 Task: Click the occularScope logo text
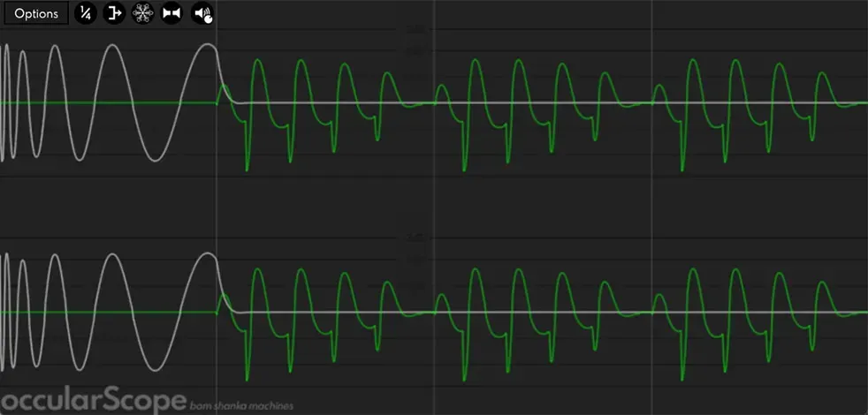[x=93, y=401]
